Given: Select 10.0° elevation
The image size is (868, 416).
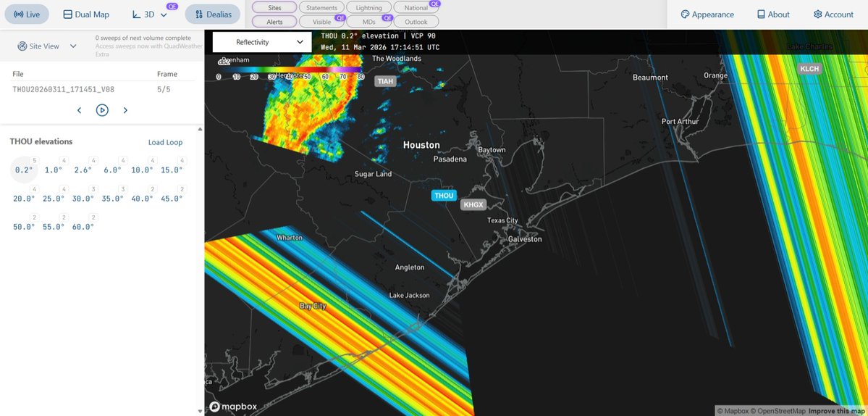Looking at the screenshot, I should 143,170.
